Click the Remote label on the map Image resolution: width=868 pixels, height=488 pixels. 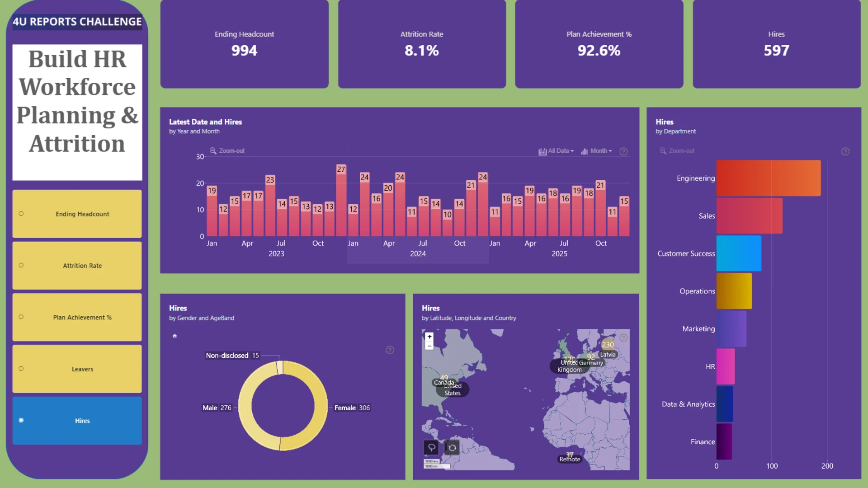pos(570,459)
